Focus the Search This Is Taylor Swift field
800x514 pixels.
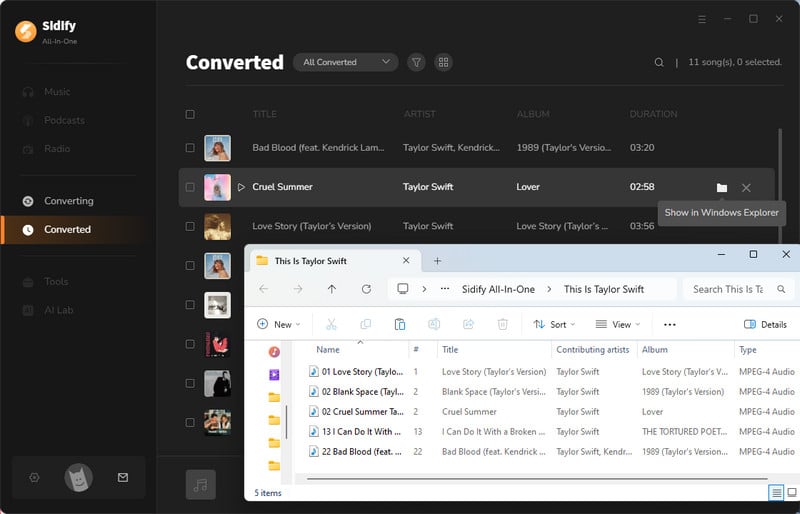click(x=738, y=289)
